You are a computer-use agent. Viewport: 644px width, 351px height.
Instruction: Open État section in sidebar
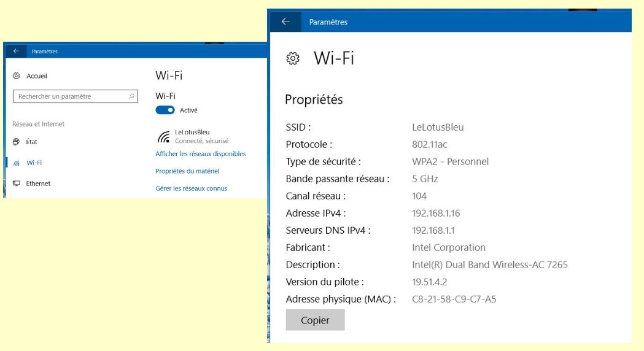pos(32,142)
